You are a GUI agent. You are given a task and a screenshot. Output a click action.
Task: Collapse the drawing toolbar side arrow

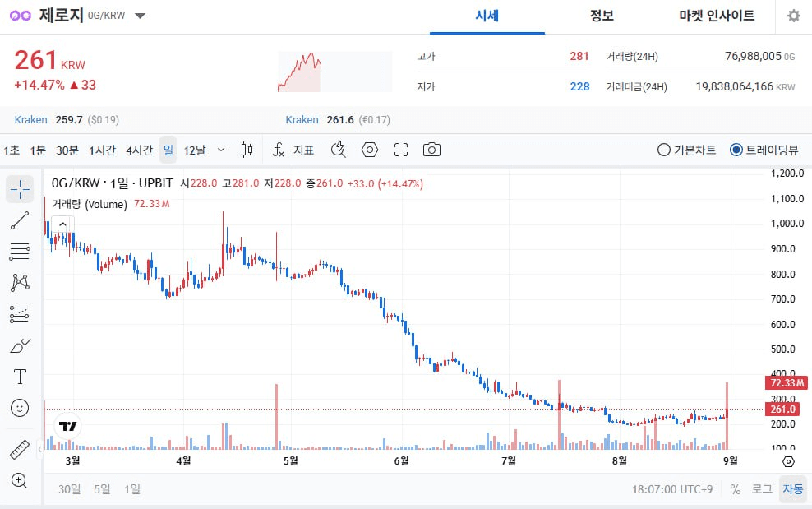click(40, 450)
